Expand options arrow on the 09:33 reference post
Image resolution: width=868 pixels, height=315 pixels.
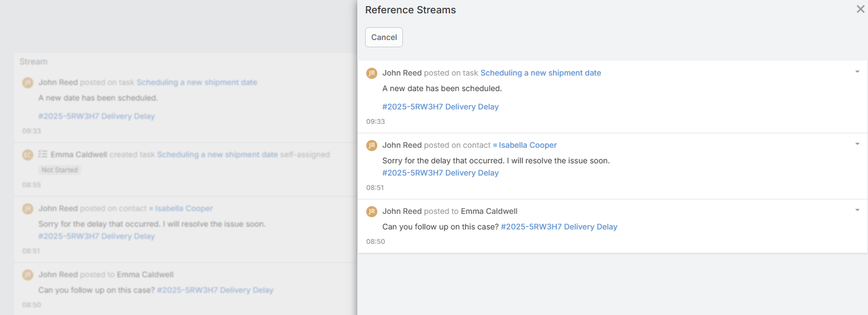(x=857, y=72)
